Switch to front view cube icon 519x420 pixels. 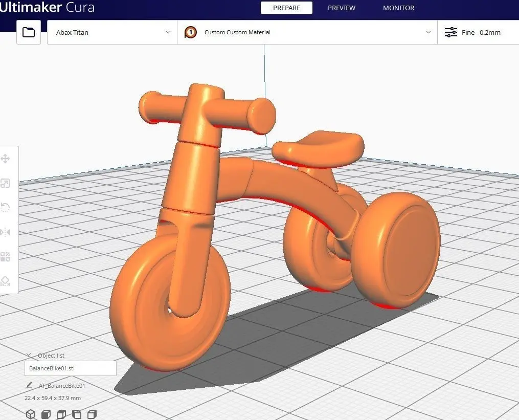46,414
